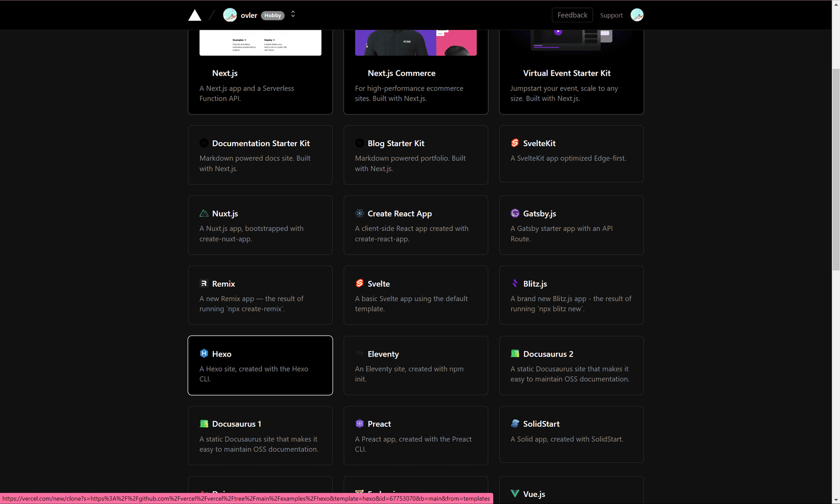Click 'A Preact app, created with the Preact CLI.'
840x504 pixels.
(413, 444)
